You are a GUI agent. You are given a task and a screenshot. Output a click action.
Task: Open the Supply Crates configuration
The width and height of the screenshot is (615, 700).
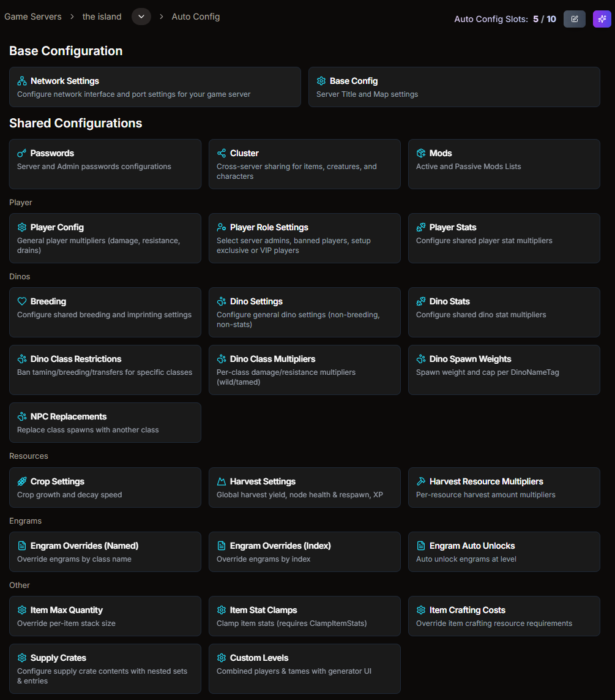pos(105,668)
